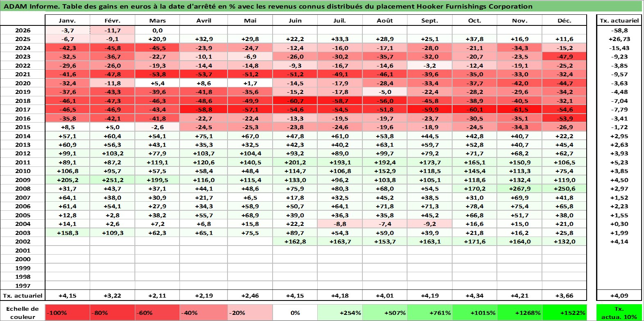This screenshot has width=644, height=321.
Task: Select the 2017 row label
Action: point(23,109)
